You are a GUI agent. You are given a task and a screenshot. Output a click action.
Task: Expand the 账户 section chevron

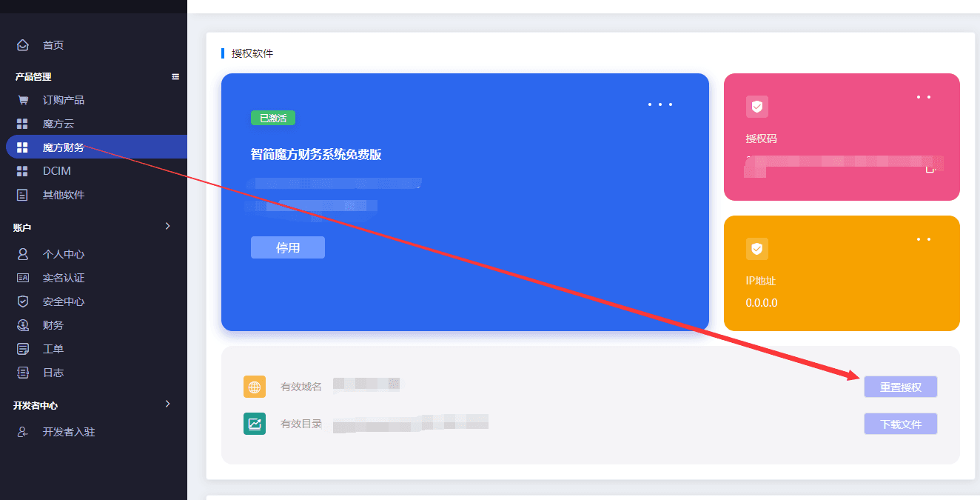(168, 226)
